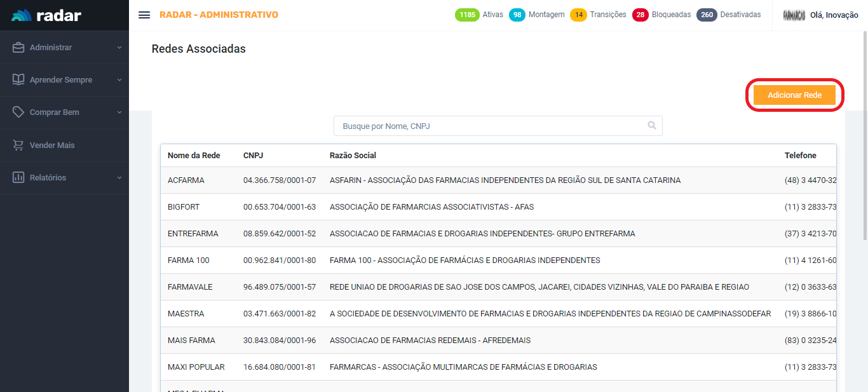Viewport: 868px width, 392px height.
Task: Click the 1185 Ativas badge
Action: tap(467, 15)
